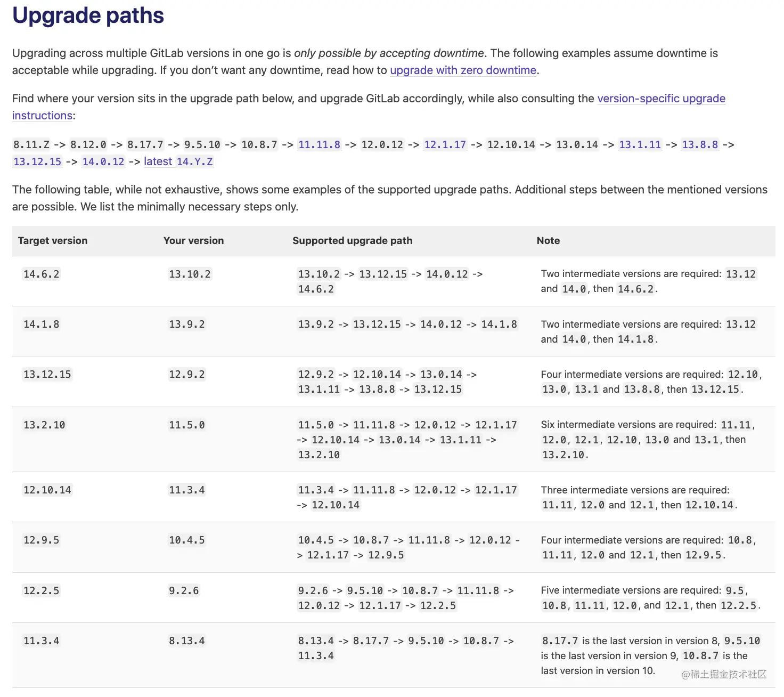Click the upgrade path starting 13.9.2
The height and width of the screenshot is (697, 784).
pyautogui.click(x=407, y=324)
